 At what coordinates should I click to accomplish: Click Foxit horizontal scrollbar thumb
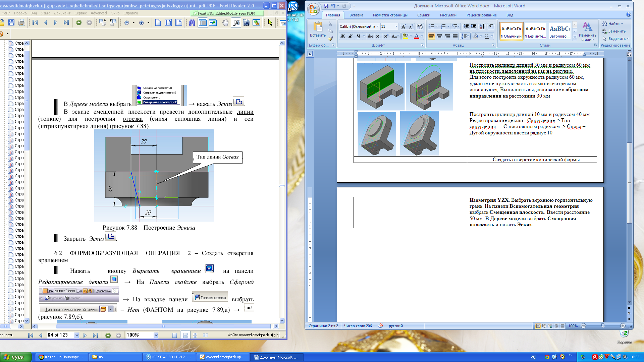[x=163, y=326]
